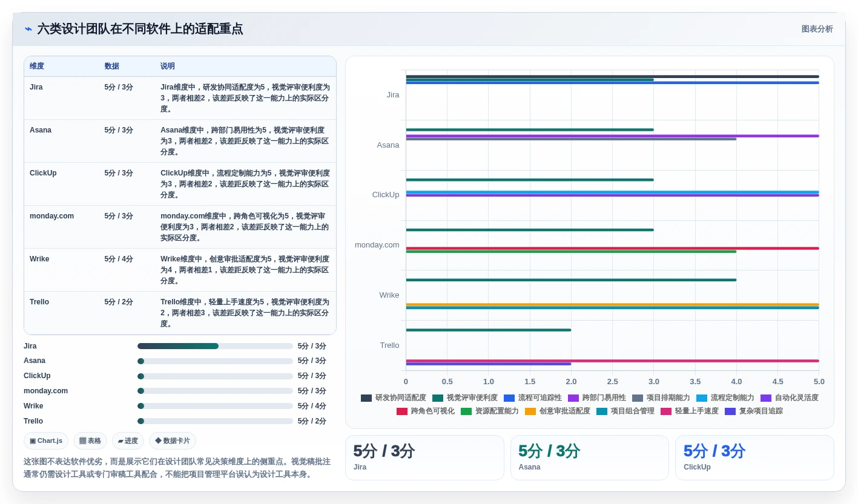Screen dimensions: 858x504
Task: Click the ClickUp label in progress list
Action: 38,376
